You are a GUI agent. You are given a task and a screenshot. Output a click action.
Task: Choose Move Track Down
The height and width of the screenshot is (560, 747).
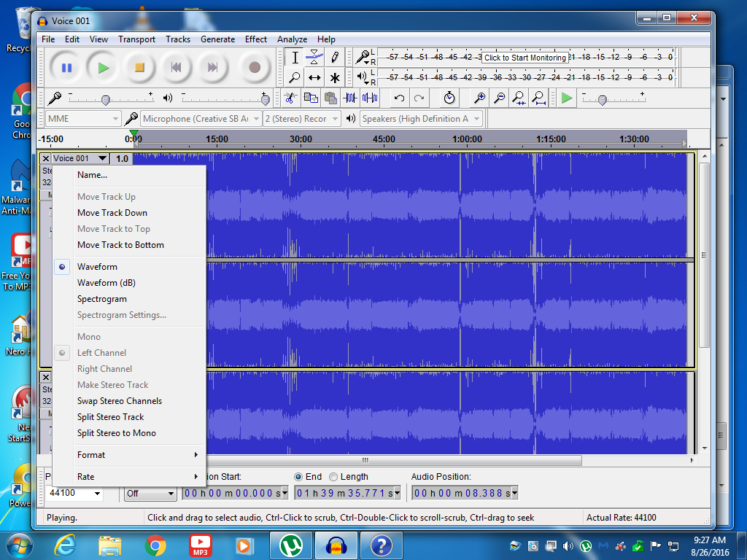click(x=112, y=213)
